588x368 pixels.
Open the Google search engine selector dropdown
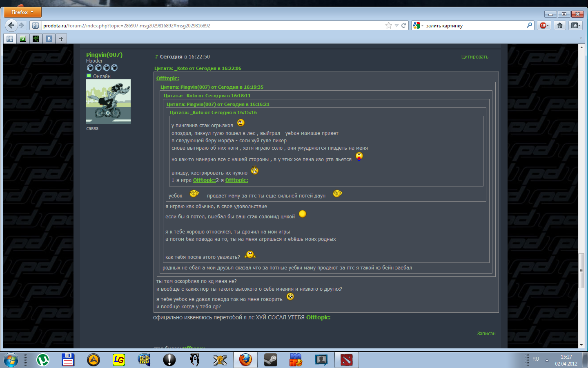[418, 25]
